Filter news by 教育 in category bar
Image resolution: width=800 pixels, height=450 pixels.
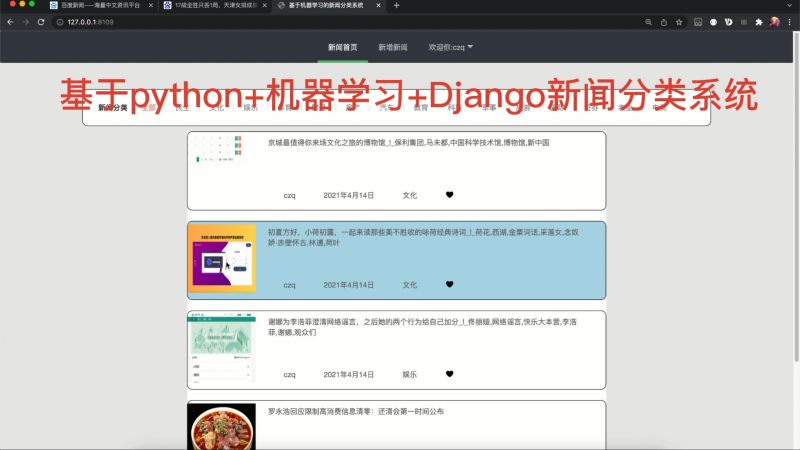click(420, 108)
